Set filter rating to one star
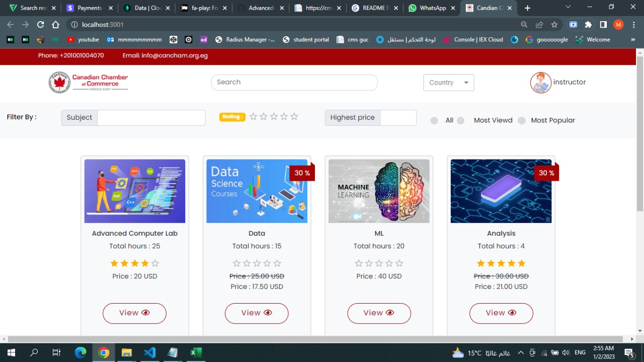 pos(254,116)
